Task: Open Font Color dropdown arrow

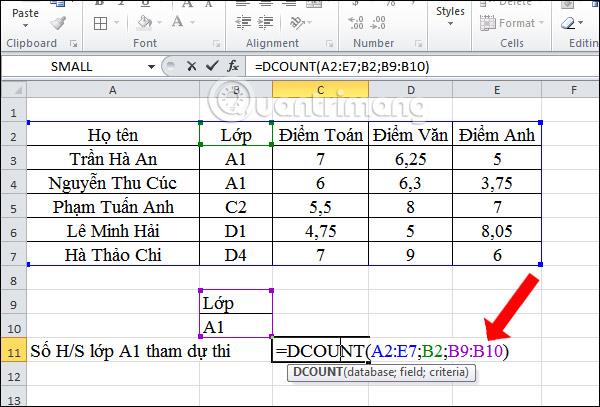Action: point(192,23)
